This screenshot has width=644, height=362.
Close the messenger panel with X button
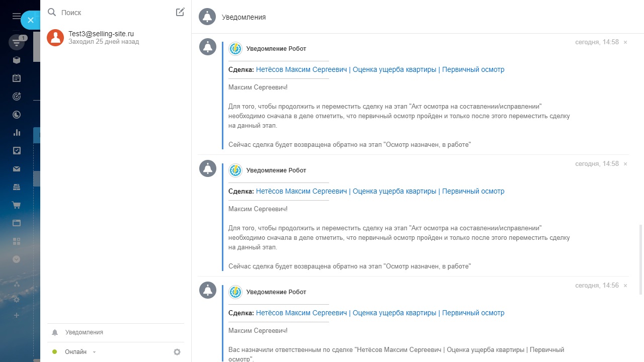point(30,20)
